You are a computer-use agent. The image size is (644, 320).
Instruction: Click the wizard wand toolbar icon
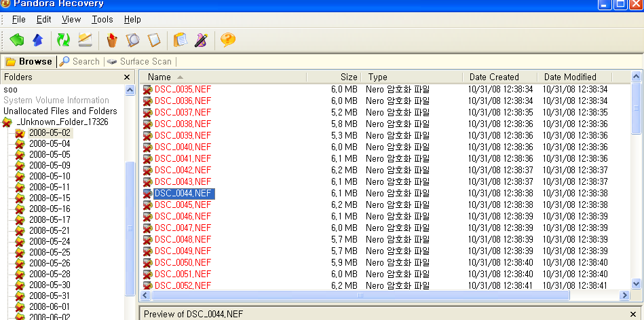point(202,40)
